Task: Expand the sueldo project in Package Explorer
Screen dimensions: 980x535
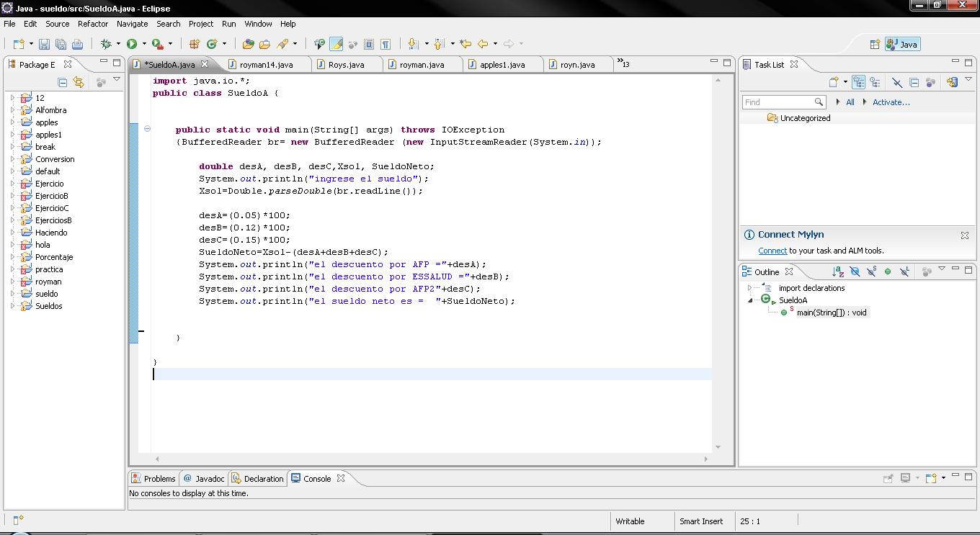Action: pyautogui.click(x=12, y=293)
